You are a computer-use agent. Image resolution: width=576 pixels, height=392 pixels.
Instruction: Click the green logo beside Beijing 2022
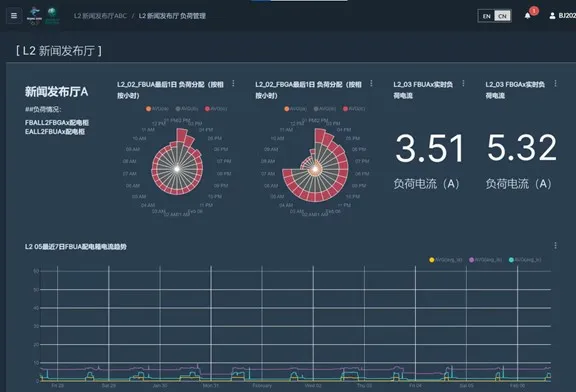(52, 16)
